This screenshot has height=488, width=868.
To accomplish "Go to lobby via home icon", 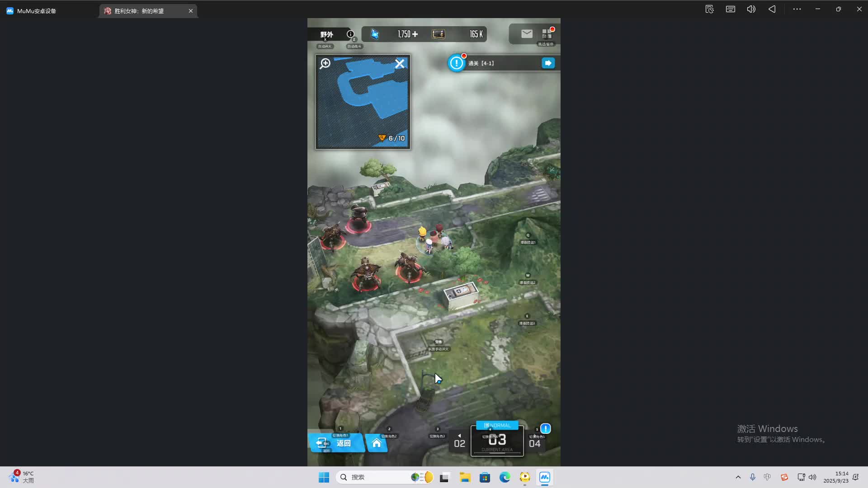I will click(377, 443).
